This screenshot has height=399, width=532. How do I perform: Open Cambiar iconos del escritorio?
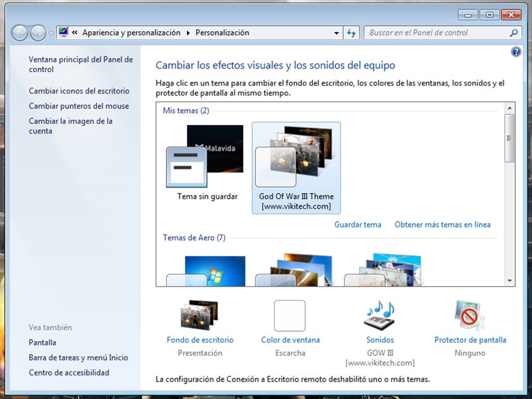tap(79, 91)
